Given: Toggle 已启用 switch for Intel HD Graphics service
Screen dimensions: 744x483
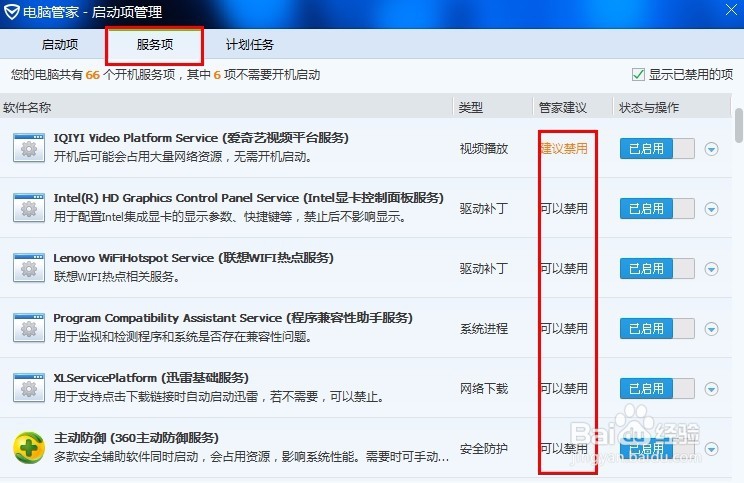Looking at the screenshot, I should tap(657, 208).
